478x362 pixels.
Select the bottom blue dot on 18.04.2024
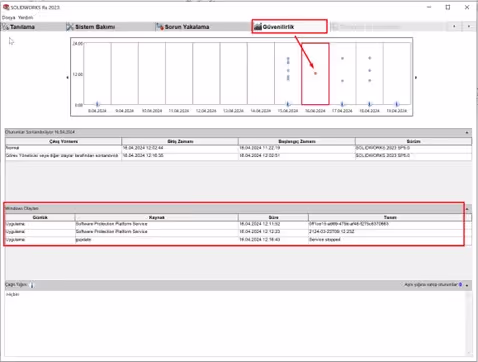click(x=370, y=80)
